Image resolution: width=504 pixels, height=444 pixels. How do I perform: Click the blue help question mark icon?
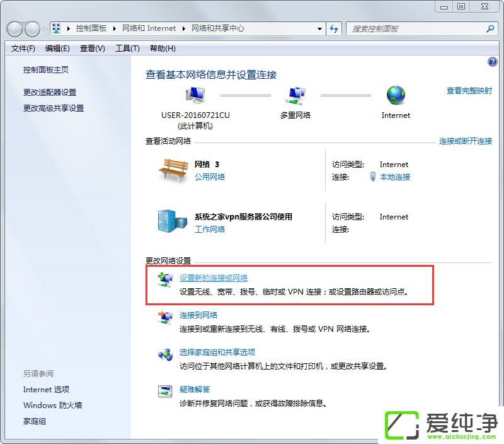(x=493, y=62)
